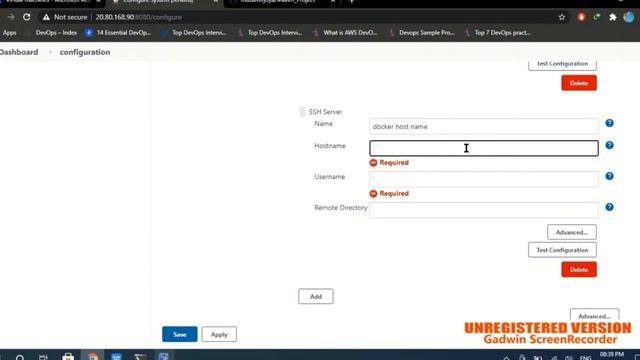Image resolution: width=640 pixels, height=360 pixels.
Task: Switch to the Virtual machines Azure tab
Action: (47, 2)
